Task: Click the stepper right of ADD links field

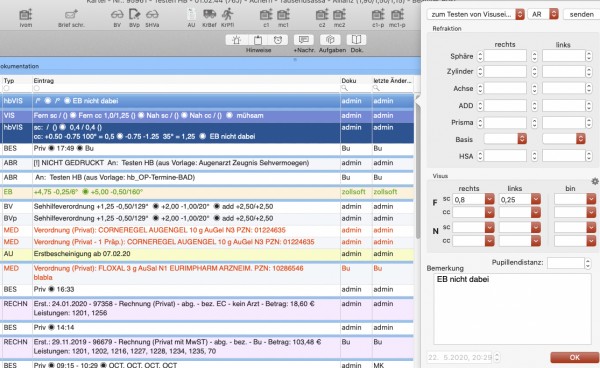Action: tap(589, 105)
